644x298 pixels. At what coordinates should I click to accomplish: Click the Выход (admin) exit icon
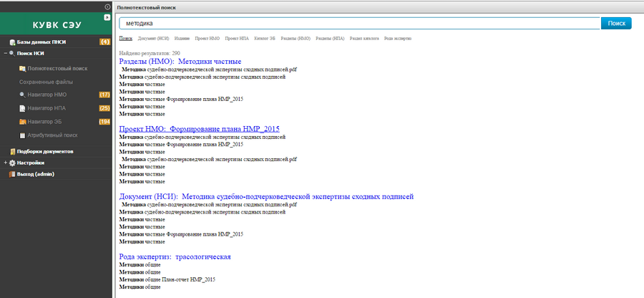click(12, 174)
